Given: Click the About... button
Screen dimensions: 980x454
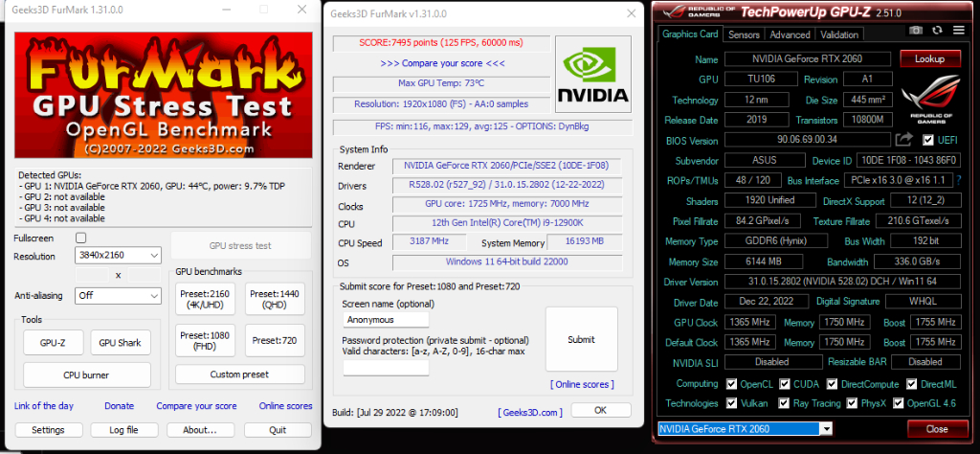Looking at the screenshot, I should point(200,430).
